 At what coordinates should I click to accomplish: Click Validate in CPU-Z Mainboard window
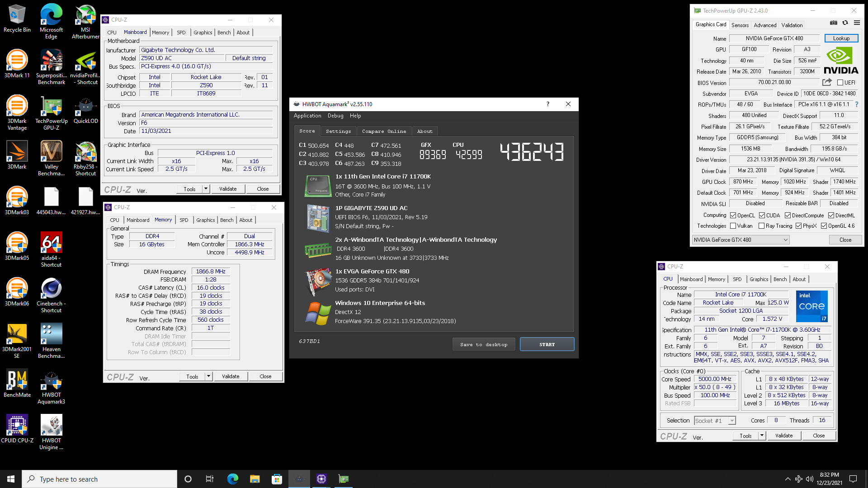(228, 189)
